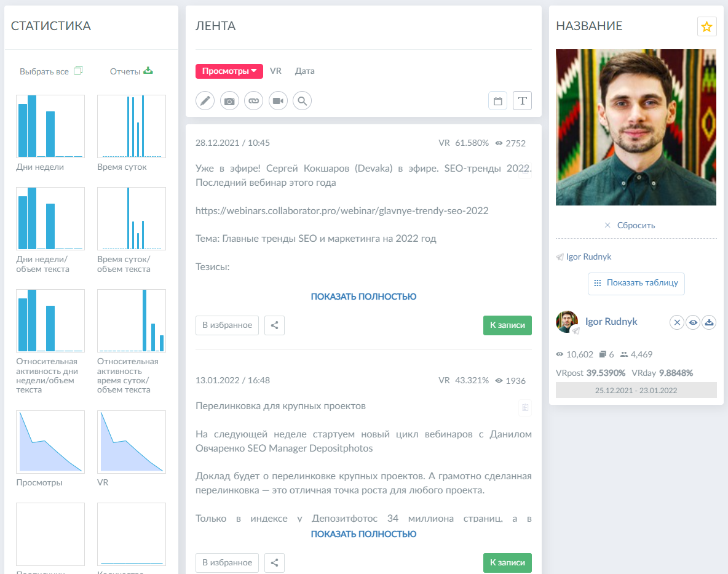Open the calendar icon in the feed toolbar
This screenshot has width=728, height=574.
[x=497, y=100]
